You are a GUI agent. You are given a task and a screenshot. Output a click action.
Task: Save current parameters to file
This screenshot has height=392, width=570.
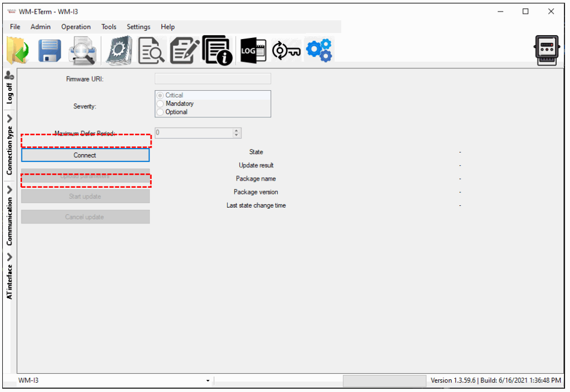(49, 50)
